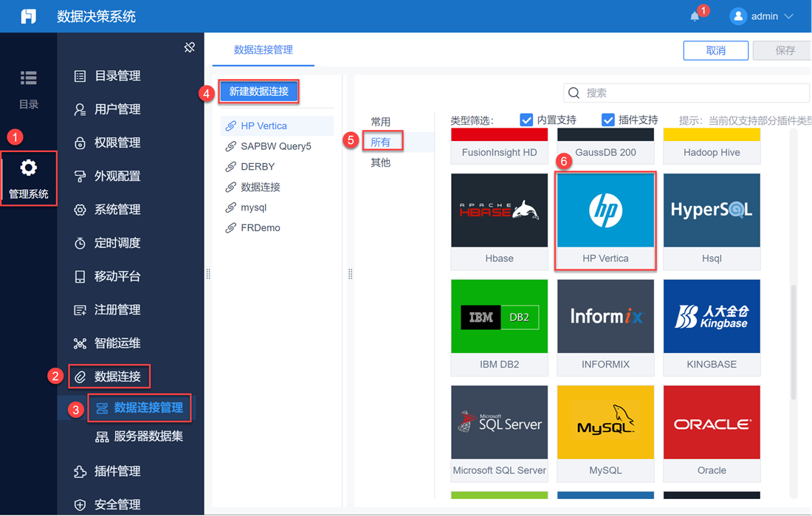Open 管理系统 gear icon
Viewport: 812px width, 516px height.
[x=29, y=168]
